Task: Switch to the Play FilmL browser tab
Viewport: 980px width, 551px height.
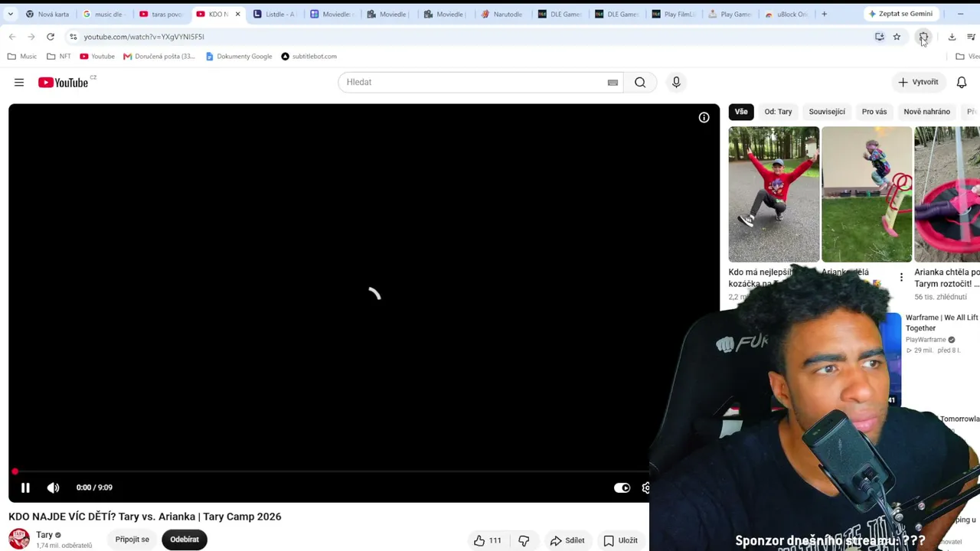Action: coord(674,14)
